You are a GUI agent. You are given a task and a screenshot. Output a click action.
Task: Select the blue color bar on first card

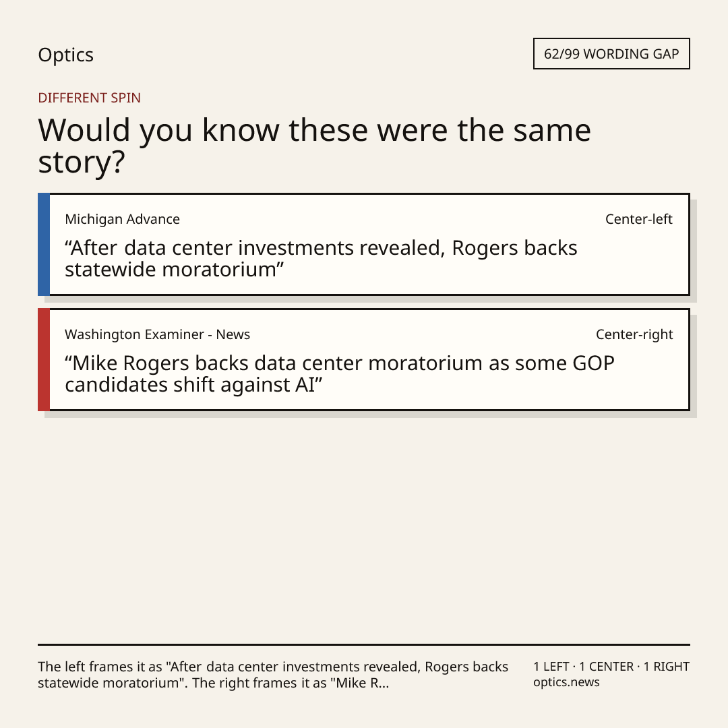tap(44, 244)
